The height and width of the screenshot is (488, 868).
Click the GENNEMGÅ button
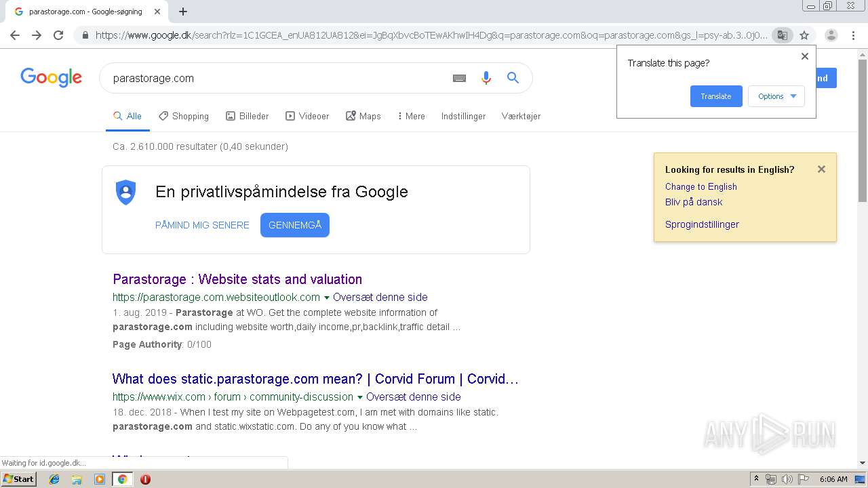295,225
